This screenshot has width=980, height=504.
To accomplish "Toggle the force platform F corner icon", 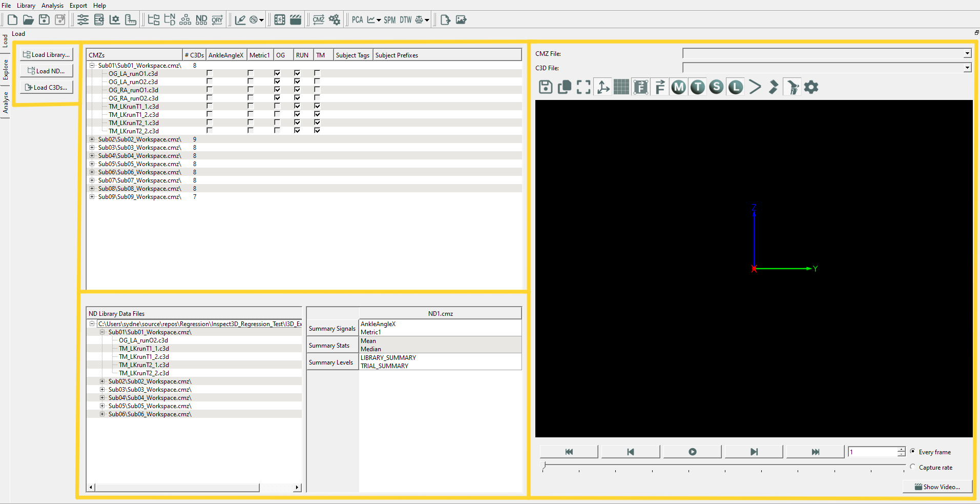I will [641, 87].
